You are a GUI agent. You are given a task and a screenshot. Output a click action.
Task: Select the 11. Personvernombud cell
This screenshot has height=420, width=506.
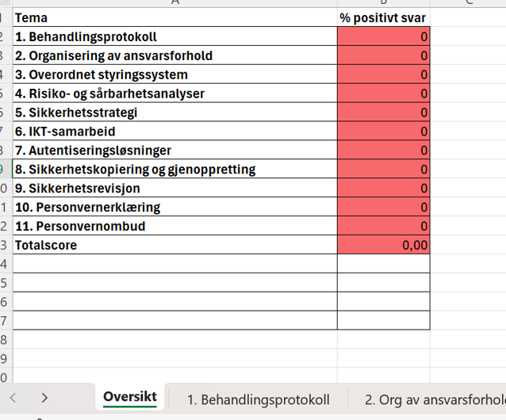click(x=175, y=226)
